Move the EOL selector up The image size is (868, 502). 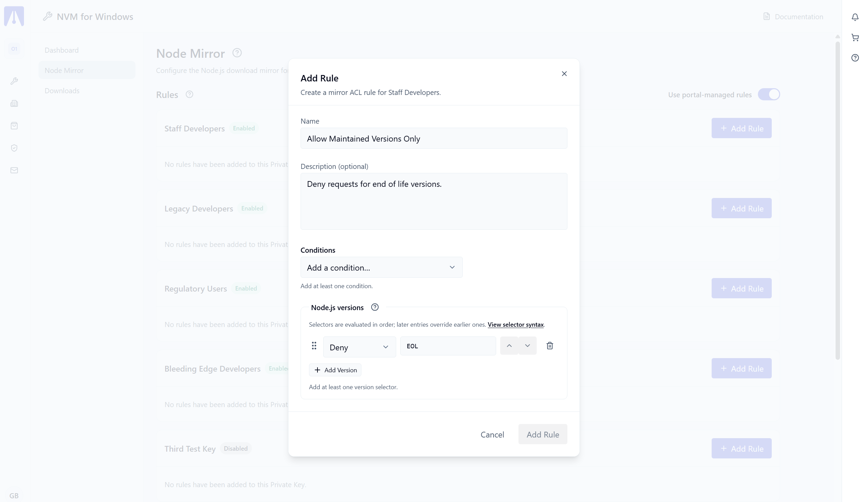[509, 346]
